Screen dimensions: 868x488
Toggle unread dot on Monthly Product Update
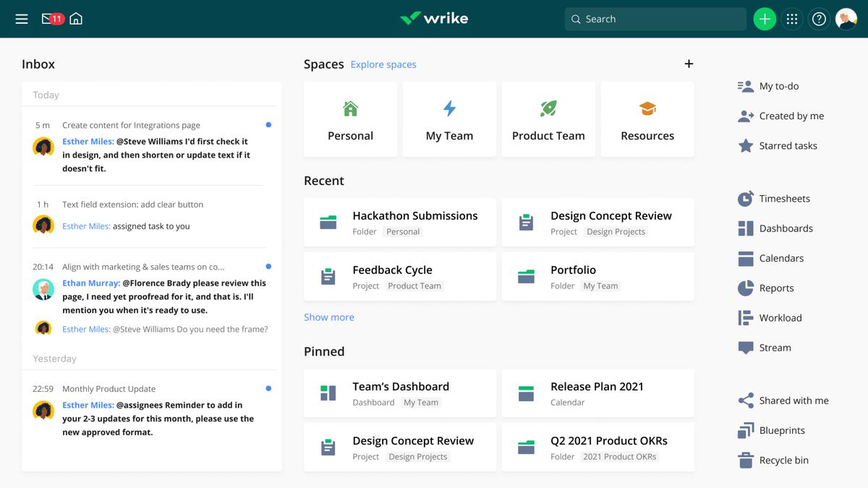(268, 389)
